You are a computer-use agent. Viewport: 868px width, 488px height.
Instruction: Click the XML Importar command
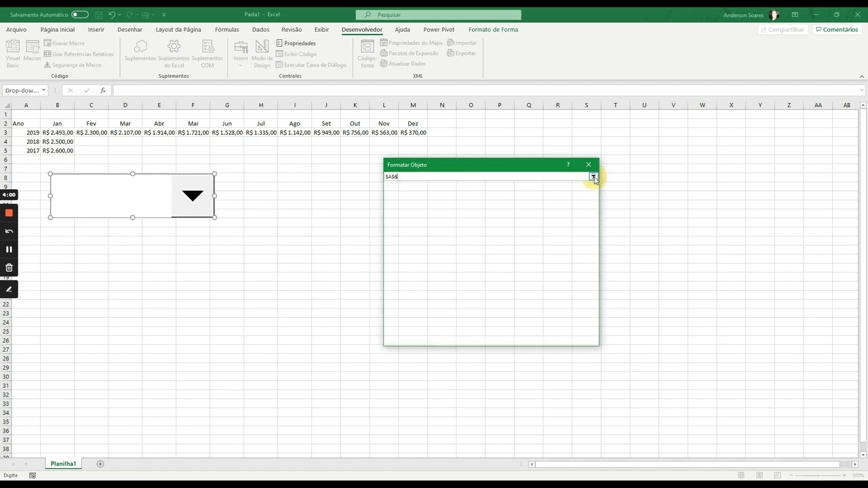[x=462, y=43]
